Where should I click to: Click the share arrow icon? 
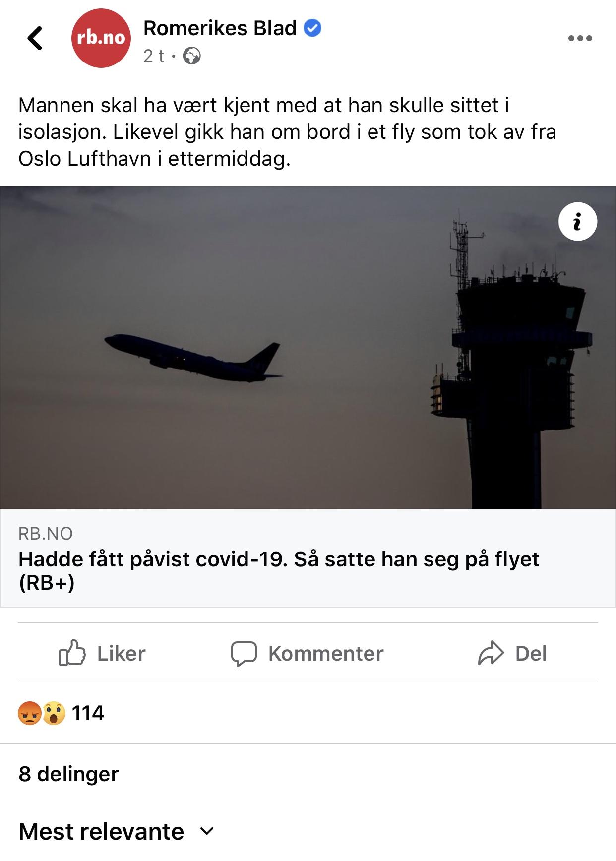[x=491, y=653]
